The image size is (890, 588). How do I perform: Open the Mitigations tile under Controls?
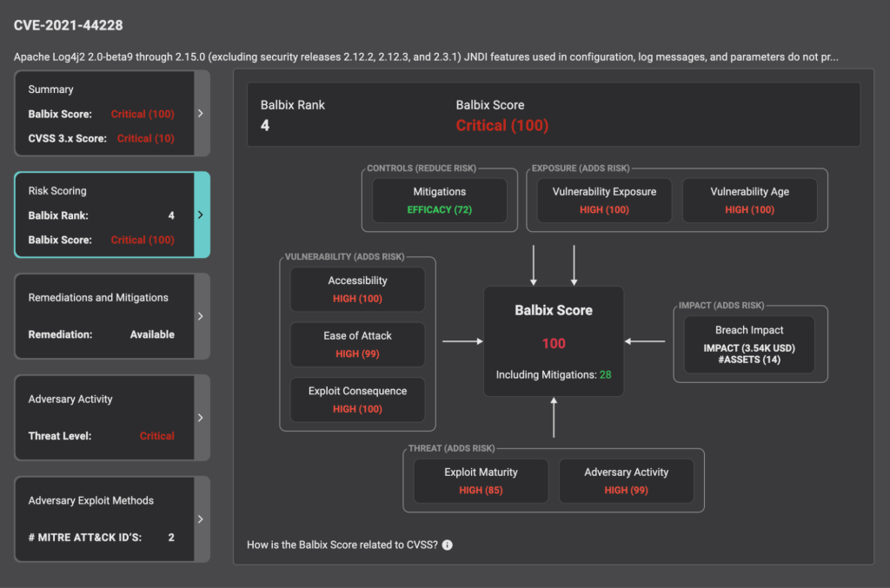(x=439, y=201)
